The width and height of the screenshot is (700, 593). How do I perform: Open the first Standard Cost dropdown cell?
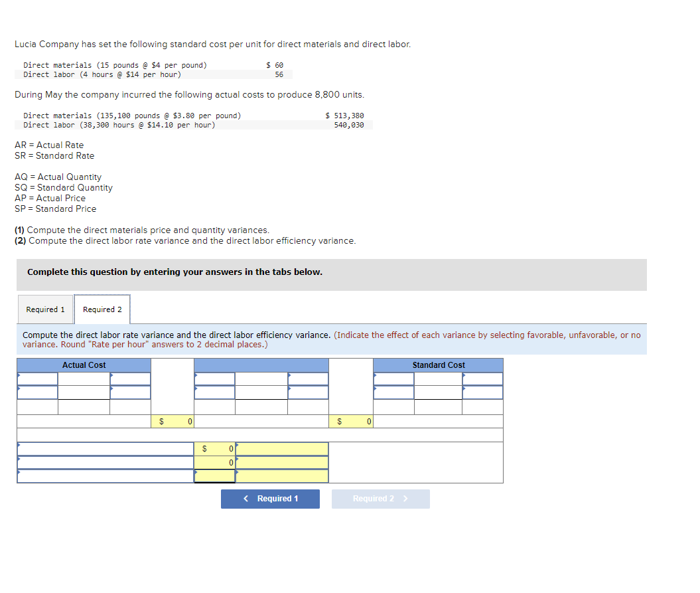(395, 379)
